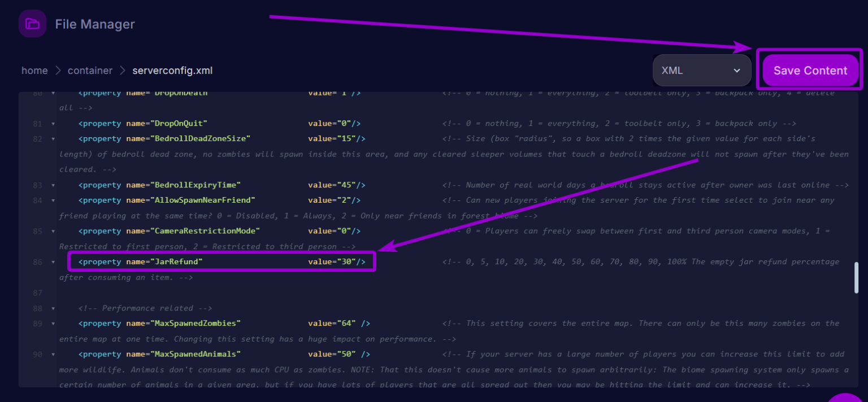This screenshot has width=868, height=402.
Task: Toggle fold arrow on line 89
Action: [53, 324]
